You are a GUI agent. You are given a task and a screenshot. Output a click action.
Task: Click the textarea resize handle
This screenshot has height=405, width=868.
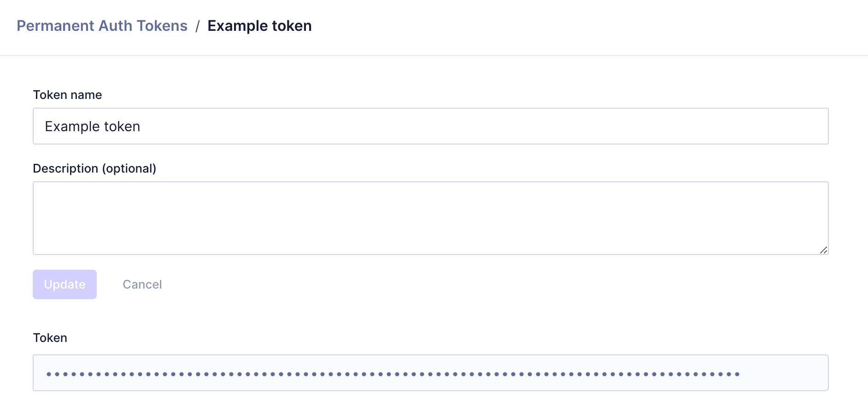(x=824, y=250)
